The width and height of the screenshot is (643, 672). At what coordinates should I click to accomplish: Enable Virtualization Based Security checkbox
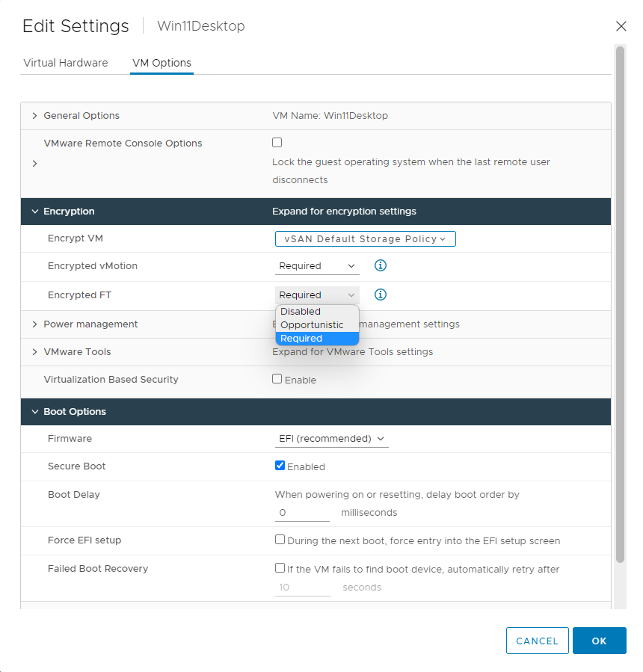click(x=277, y=379)
